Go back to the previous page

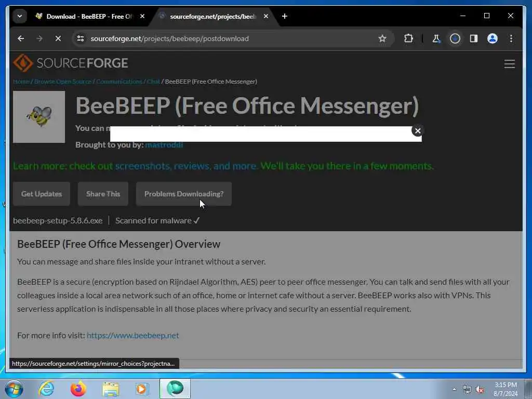(x=21, y=38)
